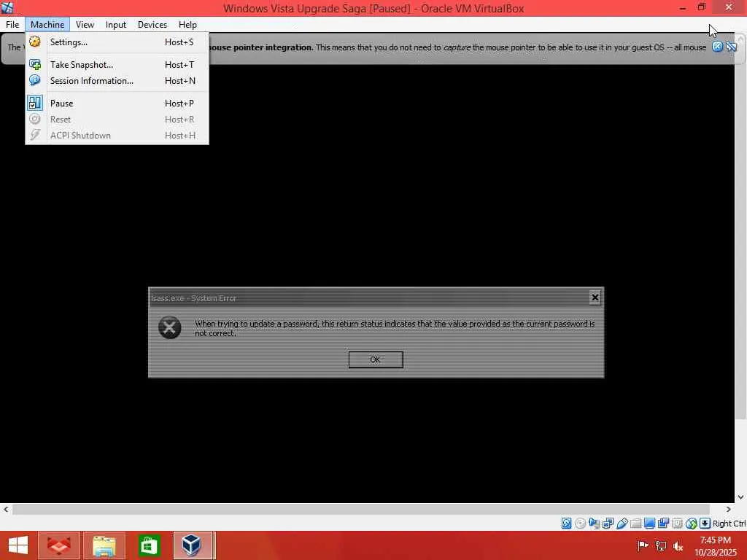Open the Devices menu
The width and height of the screenshot is (747, 560).
coord(152,24)
